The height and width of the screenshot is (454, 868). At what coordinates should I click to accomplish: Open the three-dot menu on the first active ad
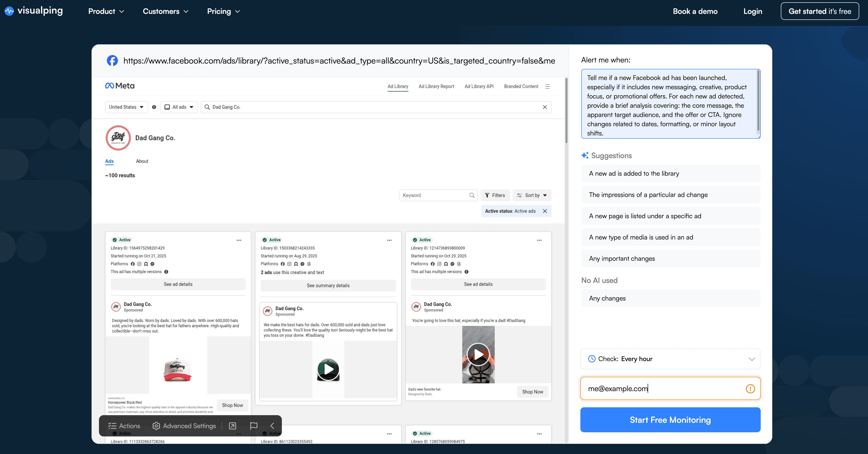(239, 240)
